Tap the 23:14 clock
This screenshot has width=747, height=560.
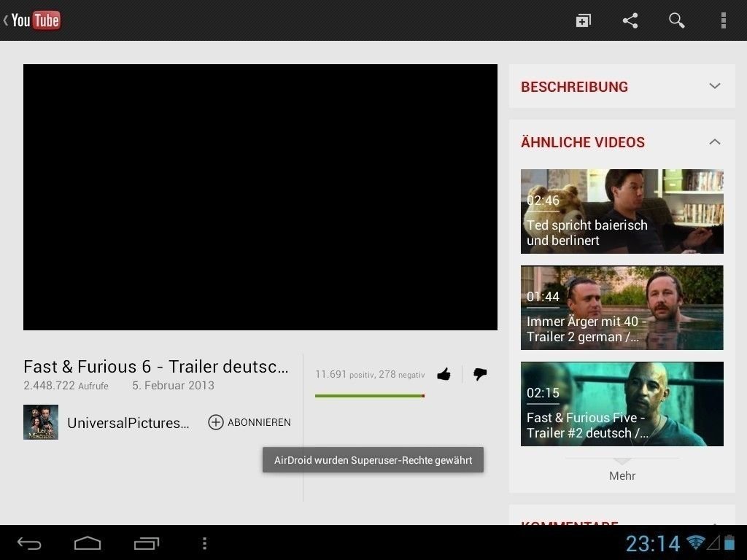click(652, 543)
